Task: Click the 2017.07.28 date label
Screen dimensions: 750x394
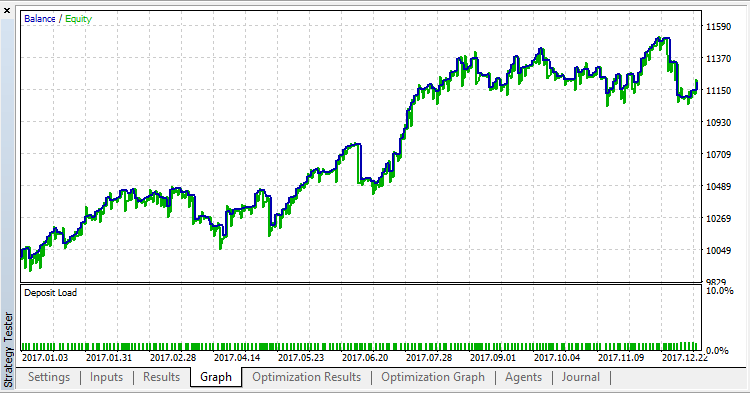Action: tap(429, 358)
